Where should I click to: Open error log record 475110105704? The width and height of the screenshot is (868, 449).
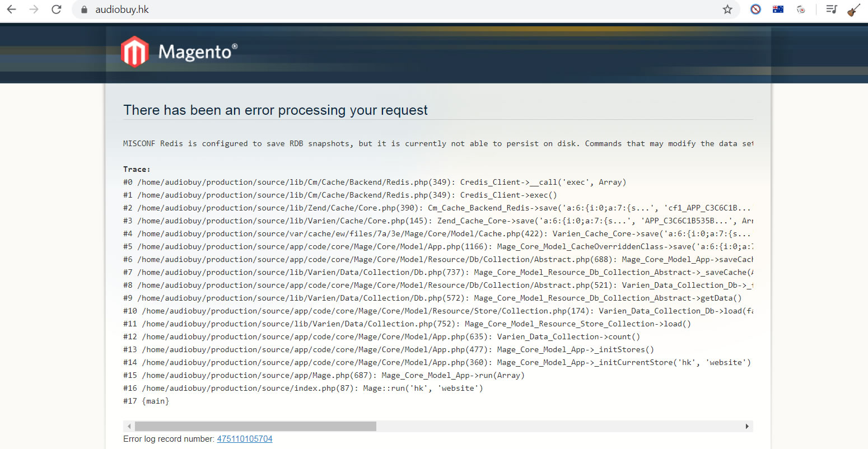pos(245,439)
